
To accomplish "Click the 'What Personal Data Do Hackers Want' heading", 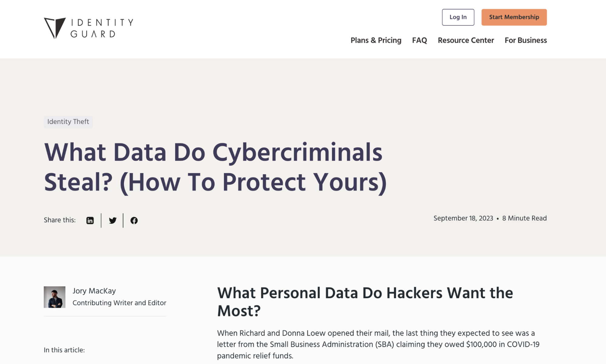I will 365,302.
